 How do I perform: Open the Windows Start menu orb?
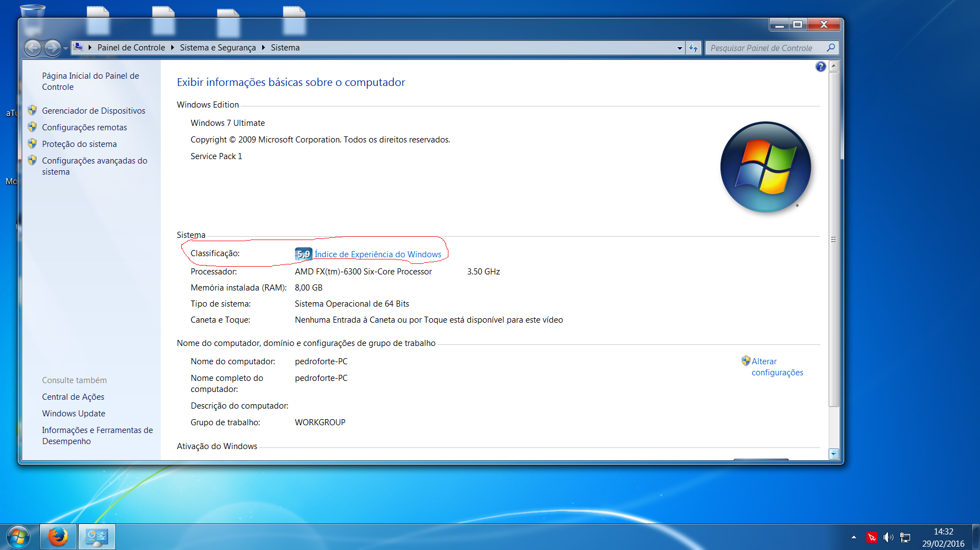18,537
